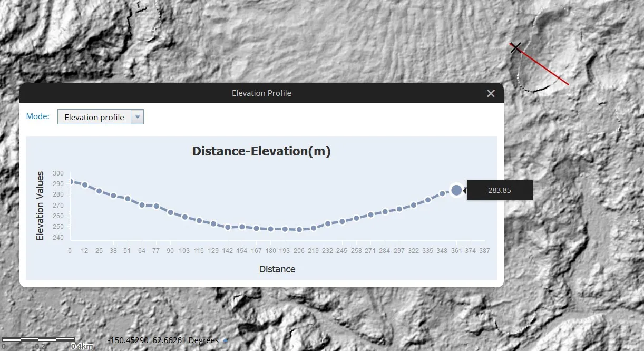Select the 'Elevation profile' mode combo box

coord(101,117)
